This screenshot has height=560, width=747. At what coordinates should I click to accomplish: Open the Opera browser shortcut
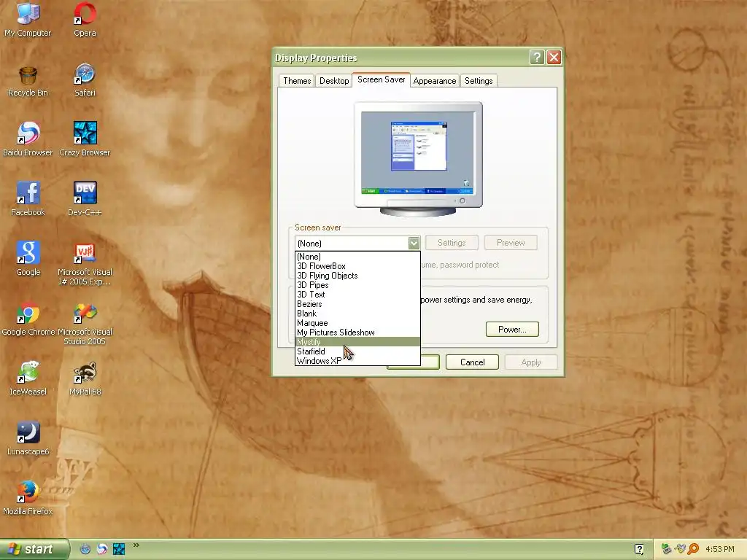pyautogui.click(x=85, y=19)
